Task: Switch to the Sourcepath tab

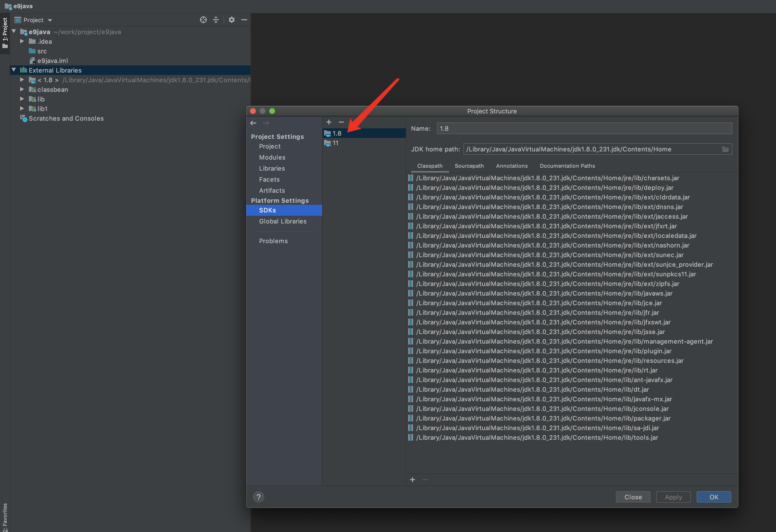Action: pos(469,166)
